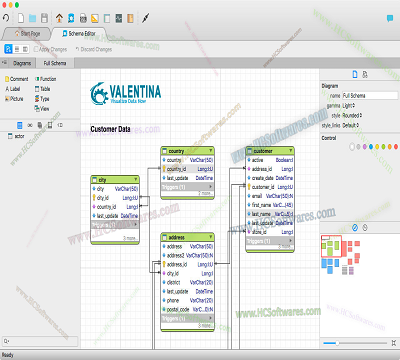This screenshot has height=360, width=400.
Task: Select the Label item in the palette
Action: click(13, 89)
